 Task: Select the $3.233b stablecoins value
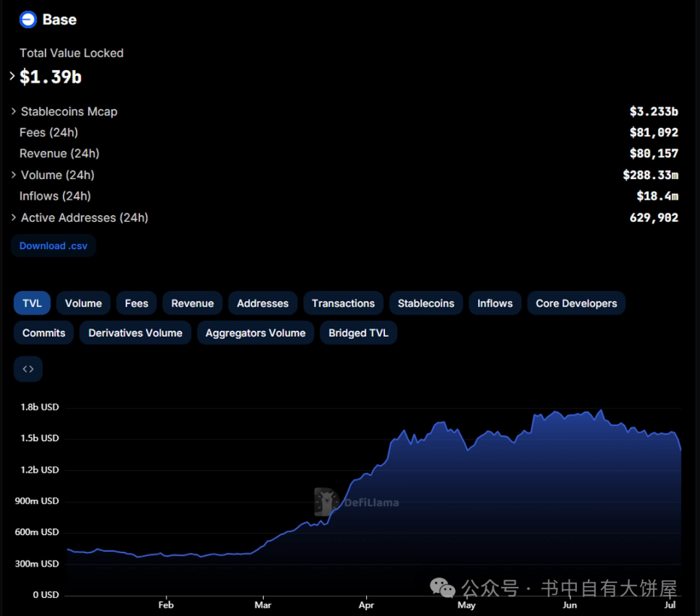(654, 112)
